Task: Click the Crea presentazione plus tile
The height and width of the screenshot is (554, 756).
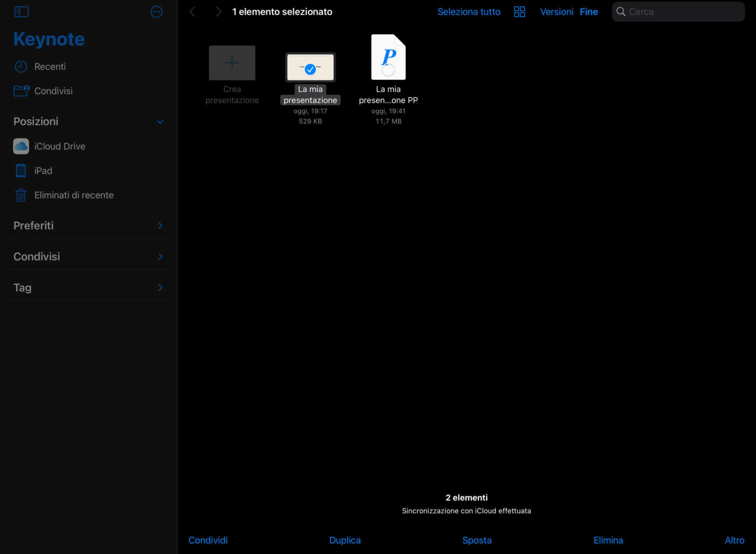Action: (232, 63)
